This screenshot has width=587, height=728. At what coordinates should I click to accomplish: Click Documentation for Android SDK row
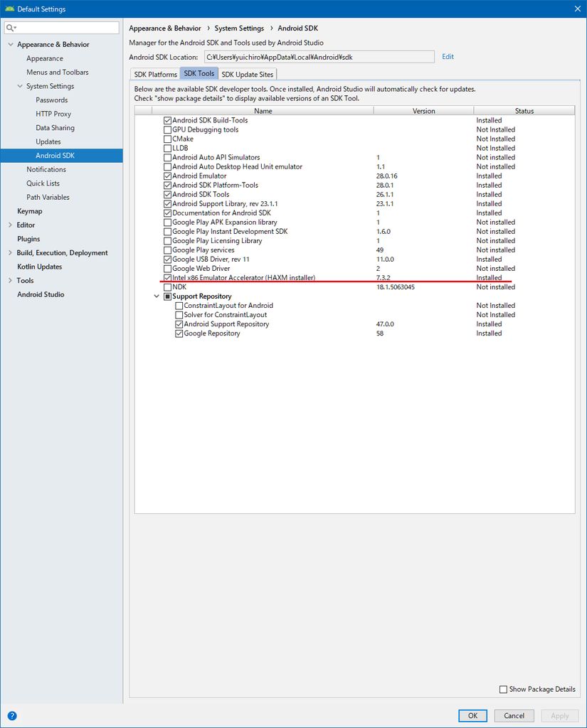click(x=354, y=213)
